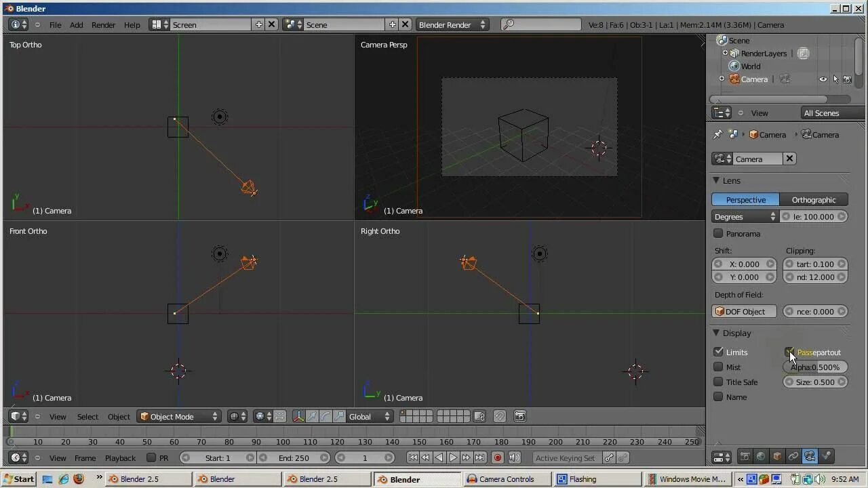Enable the rotate manipulator
The image size is (868, 488).
325,416
